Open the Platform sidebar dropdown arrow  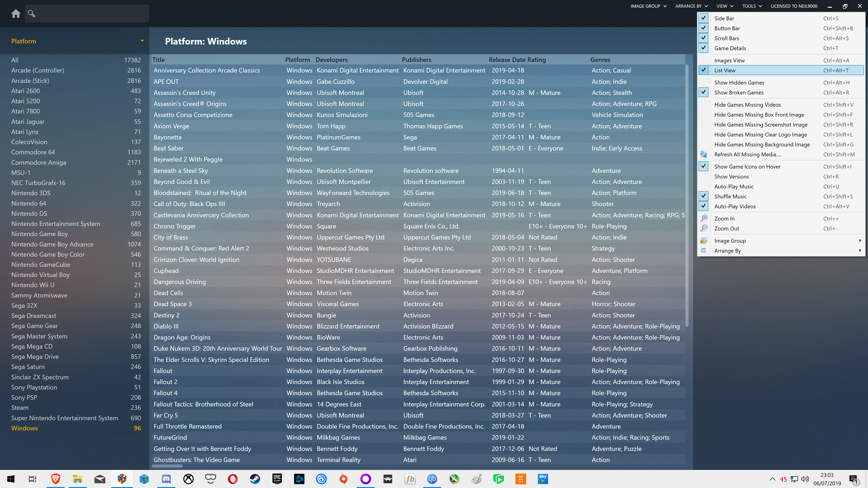click(x=142, y=41)
